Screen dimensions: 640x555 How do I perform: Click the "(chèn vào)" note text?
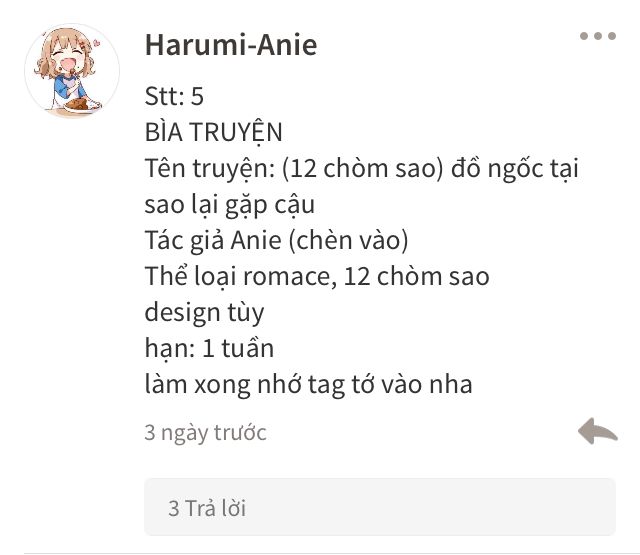348,240
